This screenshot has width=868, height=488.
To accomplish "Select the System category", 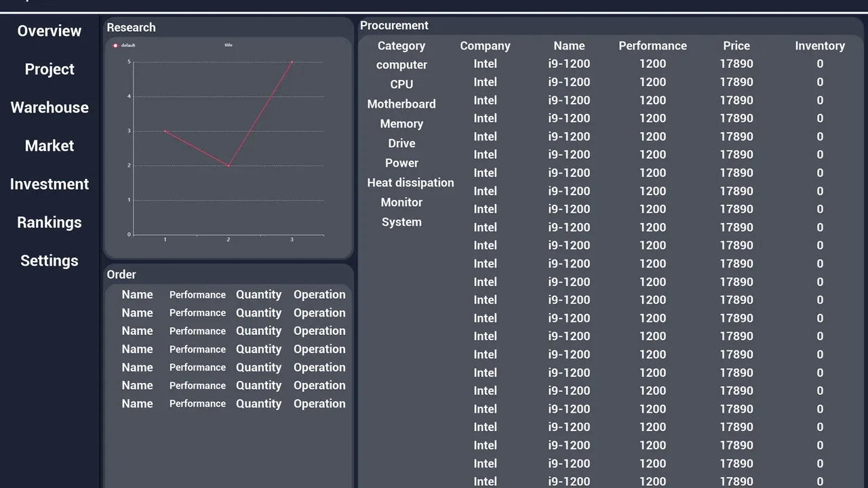I will point(401,222).
